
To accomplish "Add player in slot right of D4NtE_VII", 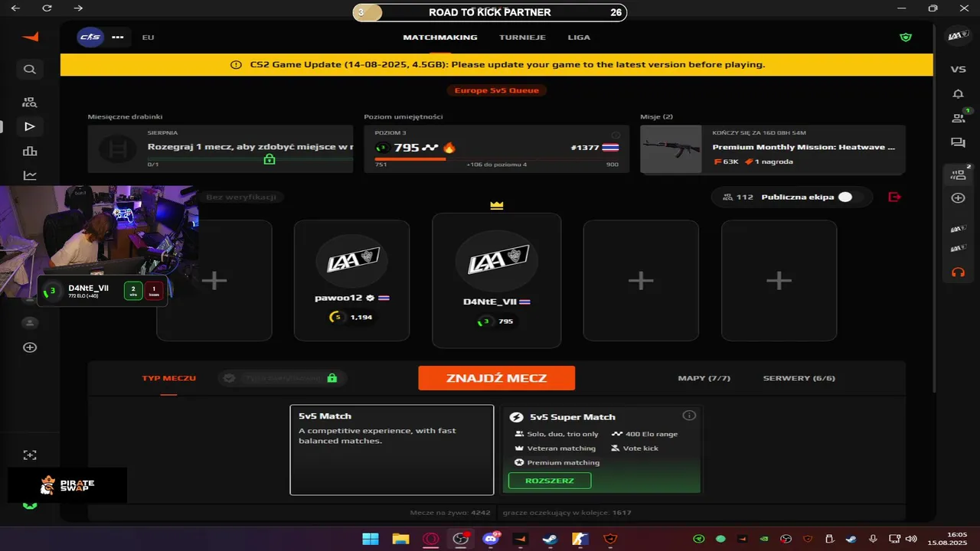I will (x=641, y=280).
